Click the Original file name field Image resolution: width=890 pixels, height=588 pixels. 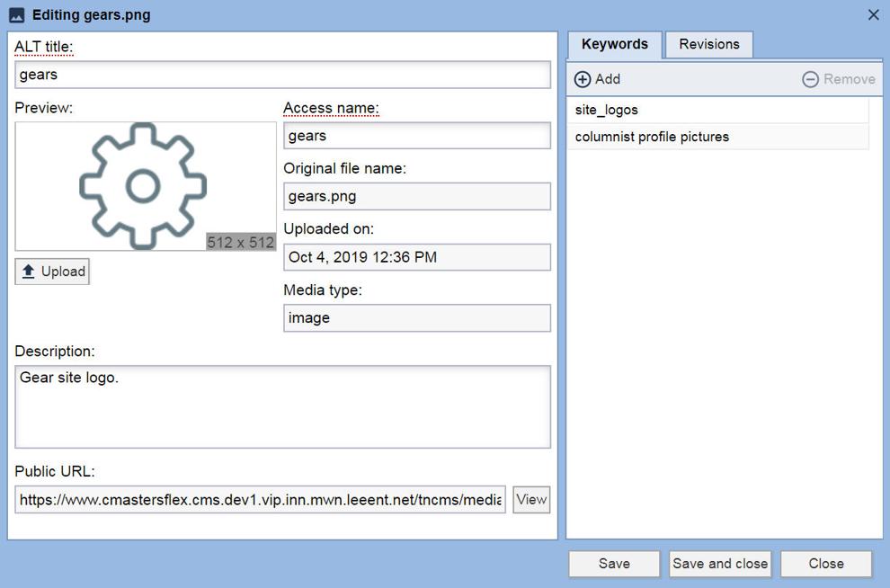pos(417,196)
